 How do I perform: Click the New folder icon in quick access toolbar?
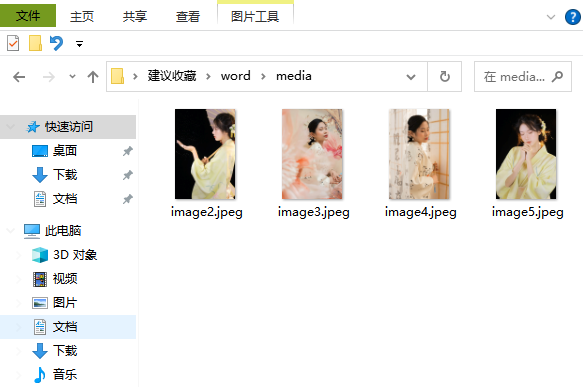point(35,43)
